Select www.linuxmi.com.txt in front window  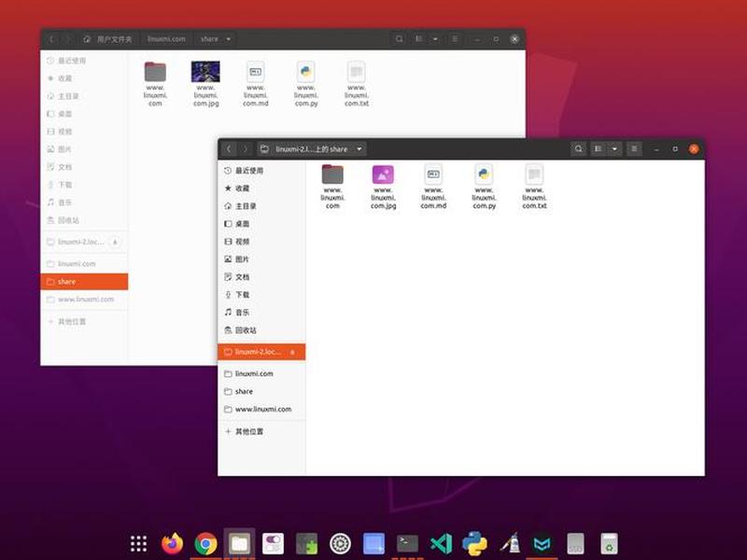pos(534,186)
